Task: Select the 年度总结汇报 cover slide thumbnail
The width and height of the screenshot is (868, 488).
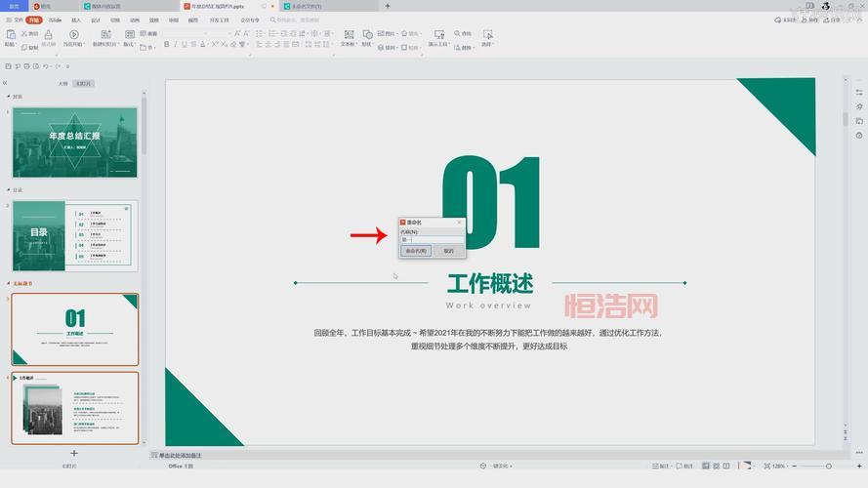Action: tap(75, 142)
